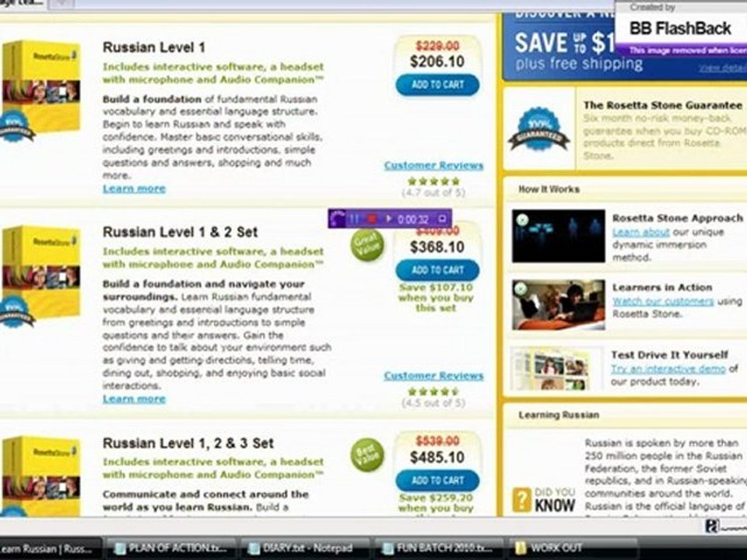Click Learn more under Level 1 & 2 Set

coord(135,399)
